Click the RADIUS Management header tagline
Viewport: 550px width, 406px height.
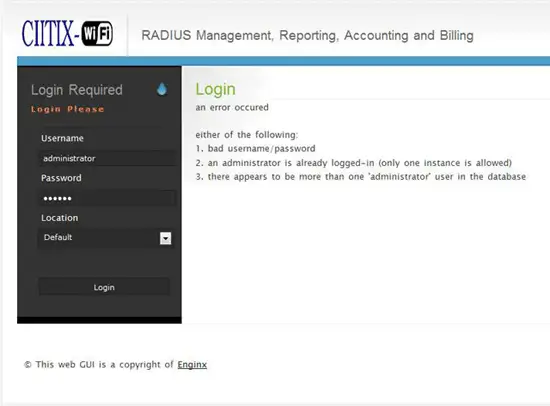pos(307,35)
